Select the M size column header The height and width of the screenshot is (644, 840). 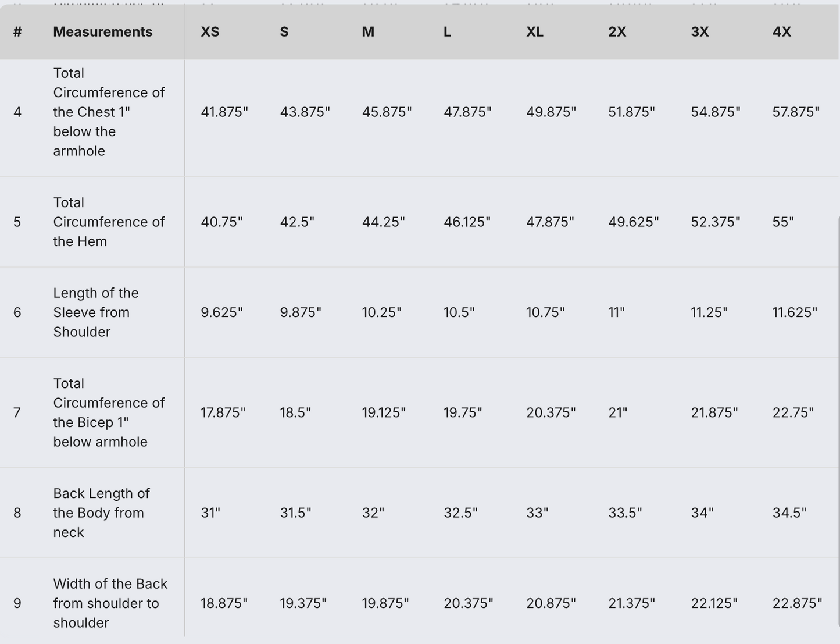point(368,32)
